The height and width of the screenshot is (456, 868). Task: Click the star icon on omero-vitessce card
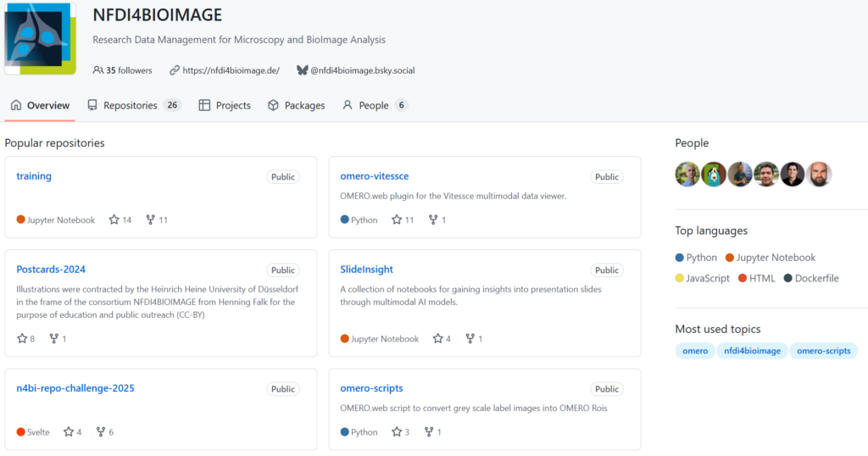(x=396, y=220)
